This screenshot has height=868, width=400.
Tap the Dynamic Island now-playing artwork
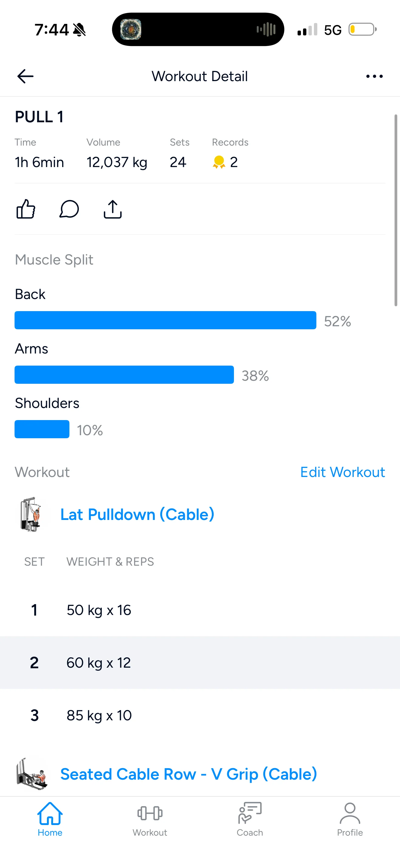point(131,29)
